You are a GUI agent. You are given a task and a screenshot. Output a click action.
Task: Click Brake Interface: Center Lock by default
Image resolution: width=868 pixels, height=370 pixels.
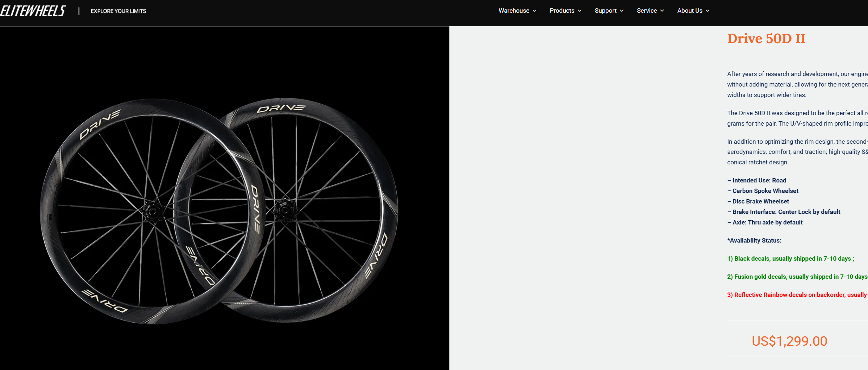point(784,212)
